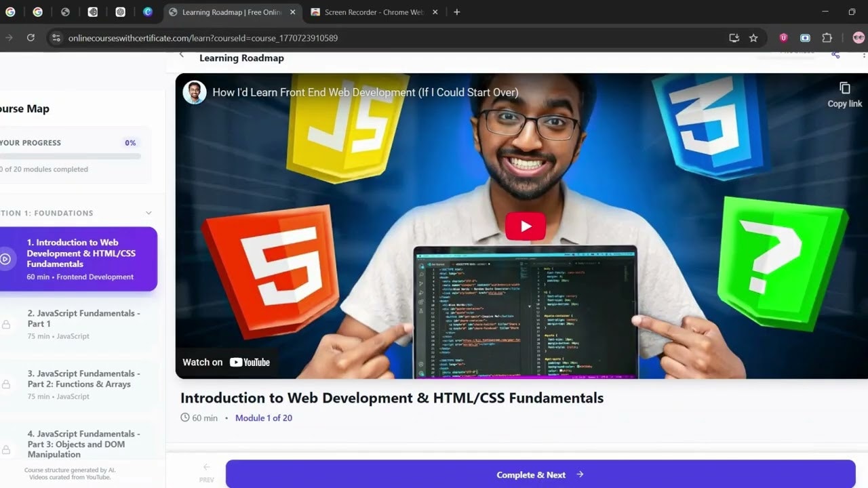Click the '0 of 20 modules completed' text
Image resolution: width=868 pixels, height=488 pixels.
44,169
